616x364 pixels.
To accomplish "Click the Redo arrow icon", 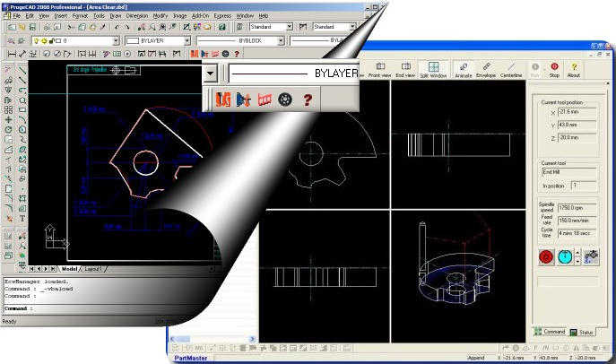I will pyautogui.click(x=127, y=27).
